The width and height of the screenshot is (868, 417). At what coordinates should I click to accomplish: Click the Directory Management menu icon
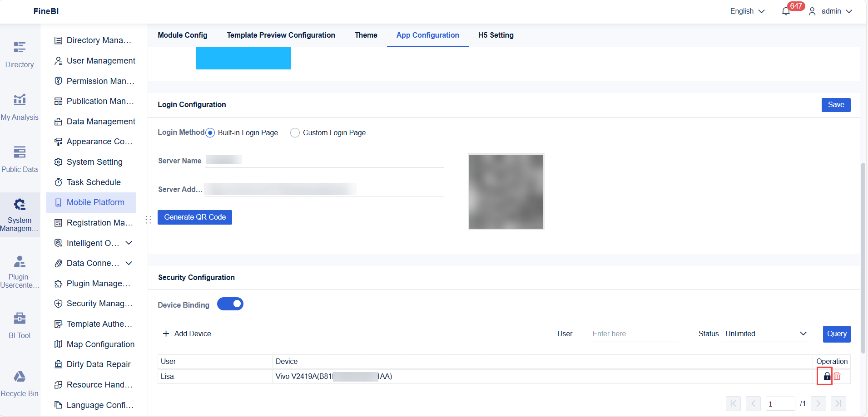(58, 40)
